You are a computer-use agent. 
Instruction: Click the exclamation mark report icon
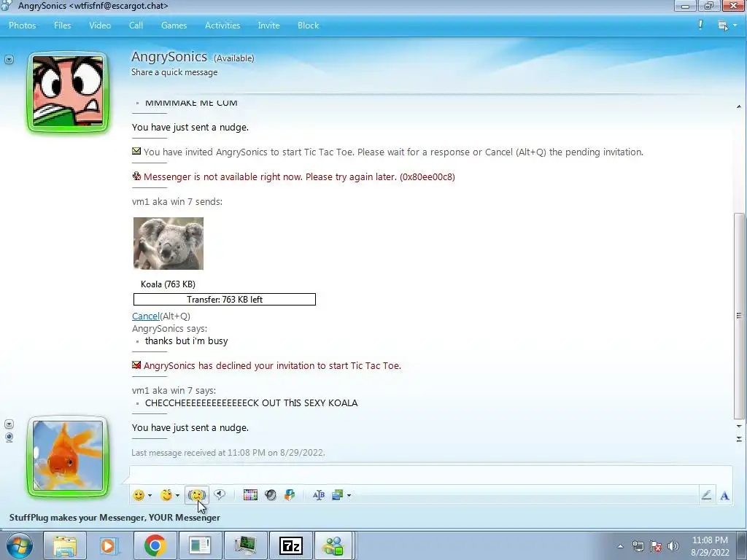click(x=700, y=25)
